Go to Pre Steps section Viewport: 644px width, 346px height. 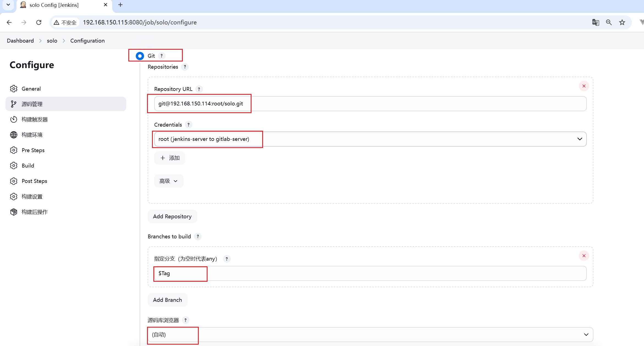tap(66, 150)
